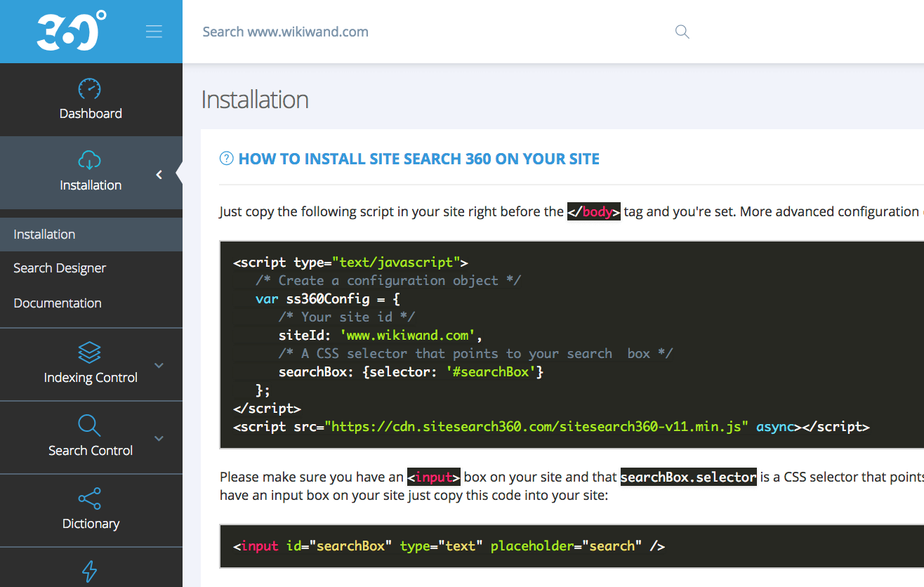Click 'var ss360Config = {' code line

click(x=328, y=298)
